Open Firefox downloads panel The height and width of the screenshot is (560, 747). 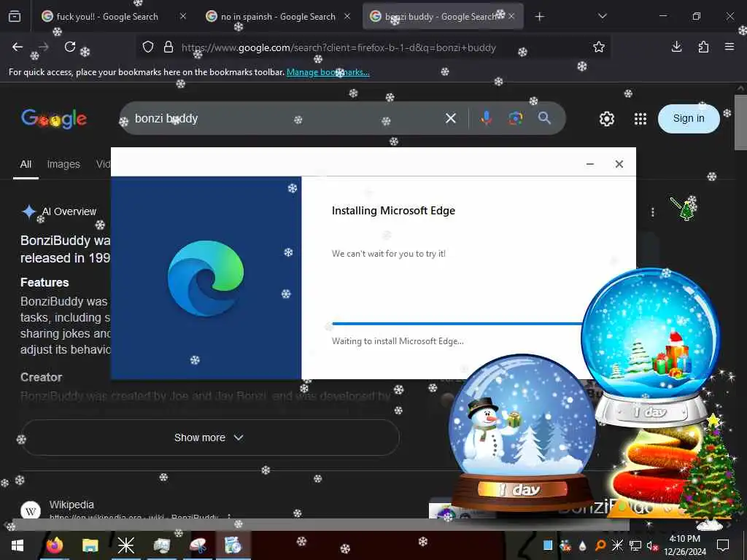point(676,47)
